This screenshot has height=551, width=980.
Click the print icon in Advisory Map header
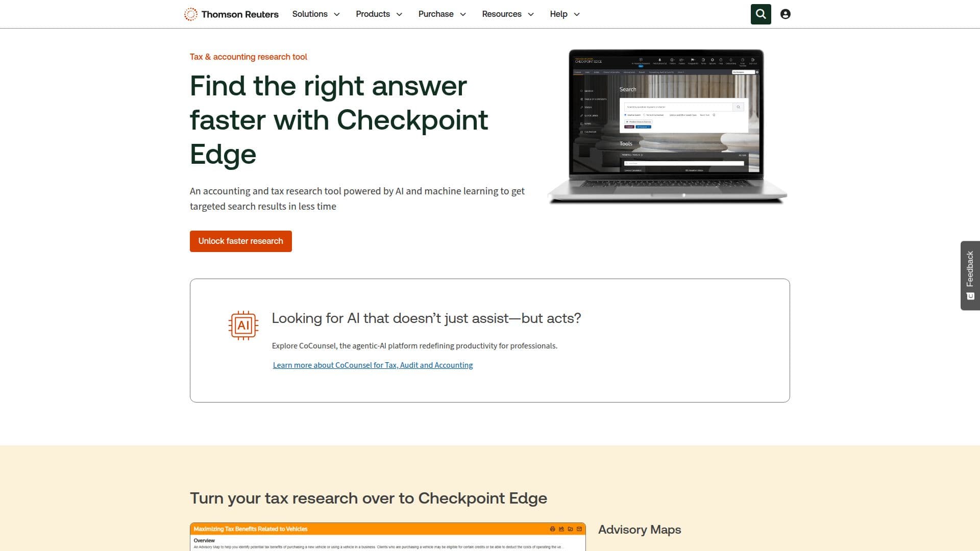pyautogui.click(x=552, y=529)
